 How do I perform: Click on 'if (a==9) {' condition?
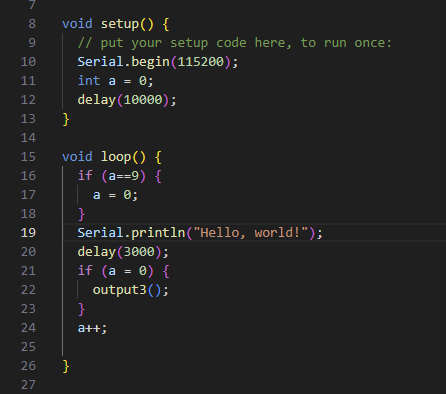click(119, 176)
